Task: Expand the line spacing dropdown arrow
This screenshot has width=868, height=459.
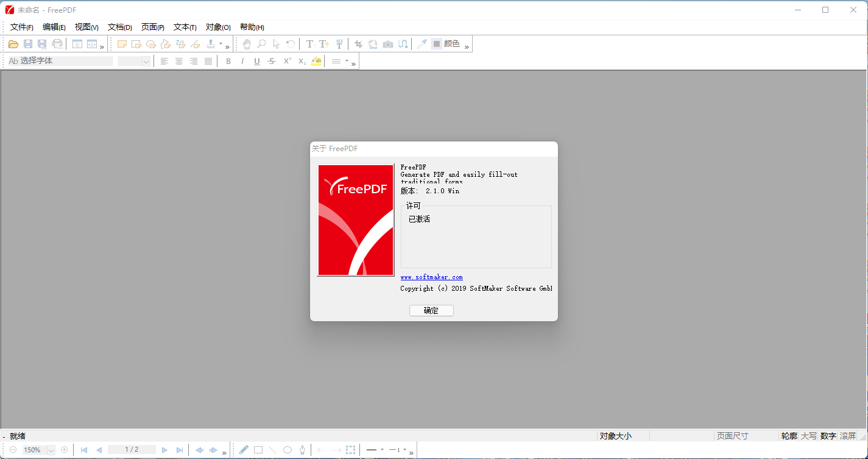Action: coord(347,61)
